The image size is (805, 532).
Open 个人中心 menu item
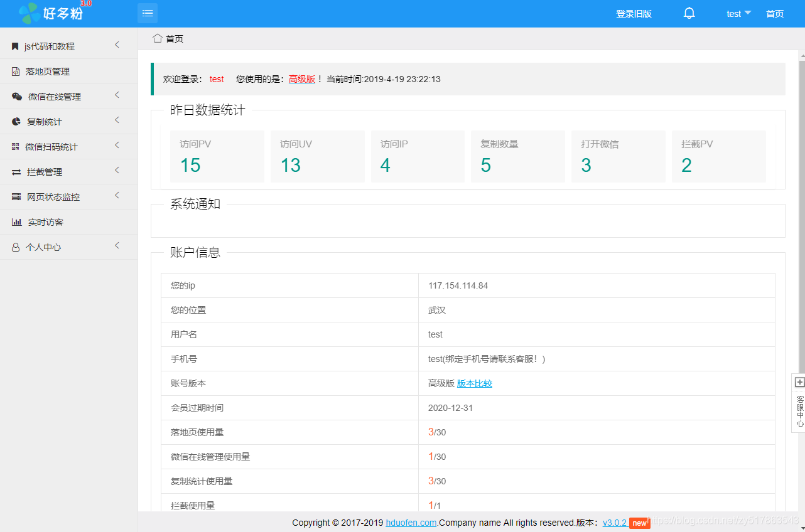(68, 247)
